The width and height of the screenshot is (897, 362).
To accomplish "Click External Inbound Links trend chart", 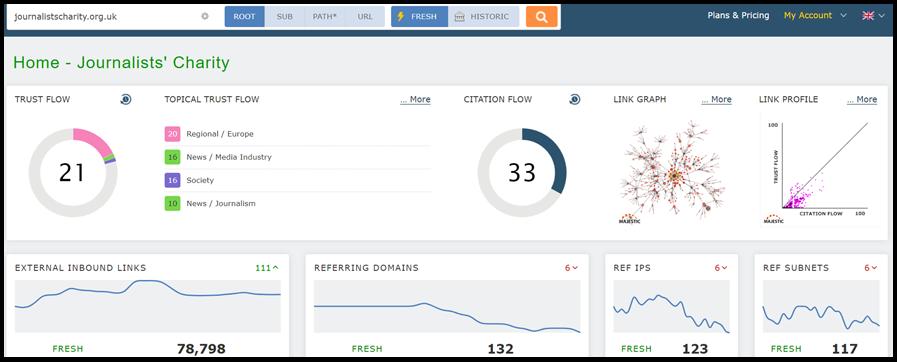I will [x=148, y=306].
